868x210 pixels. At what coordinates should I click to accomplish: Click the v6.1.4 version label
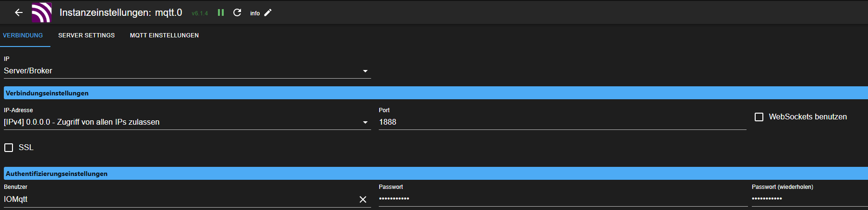(x=200, y=13)
